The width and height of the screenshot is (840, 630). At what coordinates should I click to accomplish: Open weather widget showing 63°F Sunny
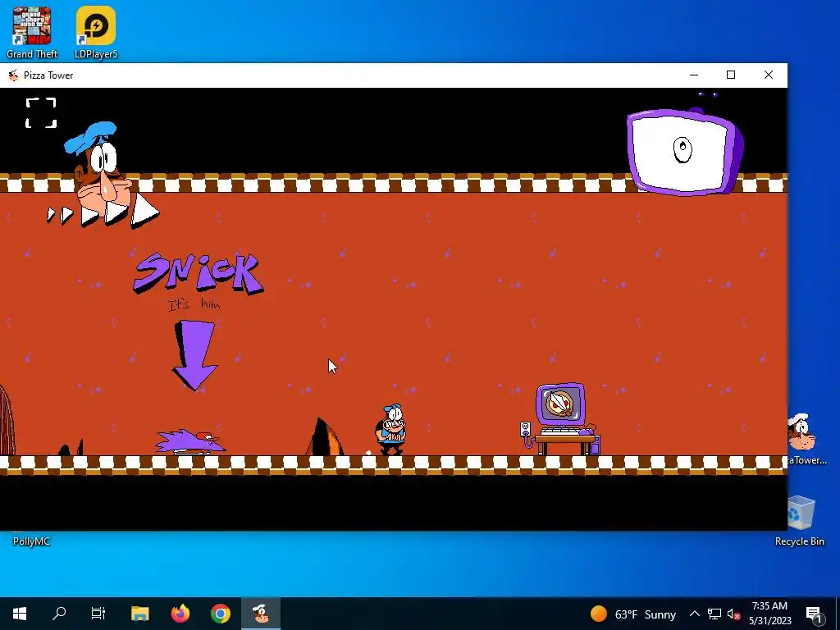(633, 614)
